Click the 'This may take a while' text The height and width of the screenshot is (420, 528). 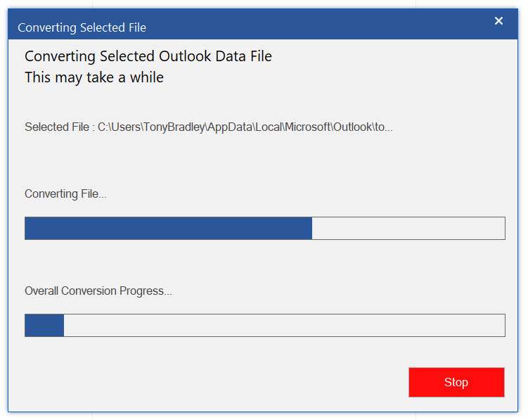click(x=94, y=77)
